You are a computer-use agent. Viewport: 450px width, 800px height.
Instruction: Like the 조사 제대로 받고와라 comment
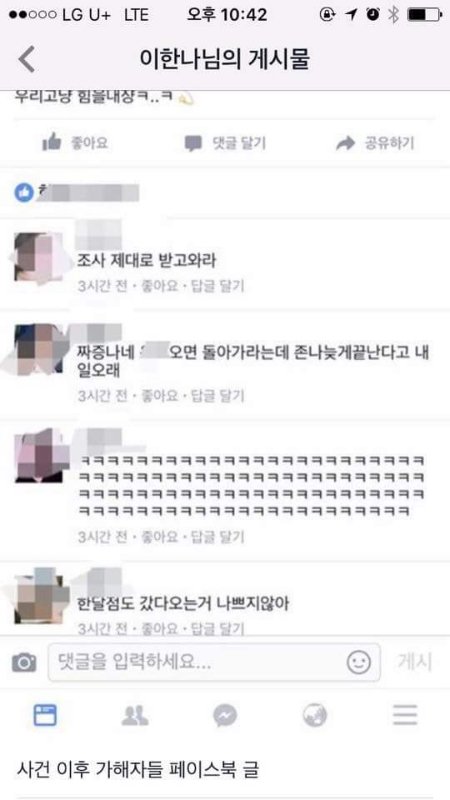click(160, 286)
